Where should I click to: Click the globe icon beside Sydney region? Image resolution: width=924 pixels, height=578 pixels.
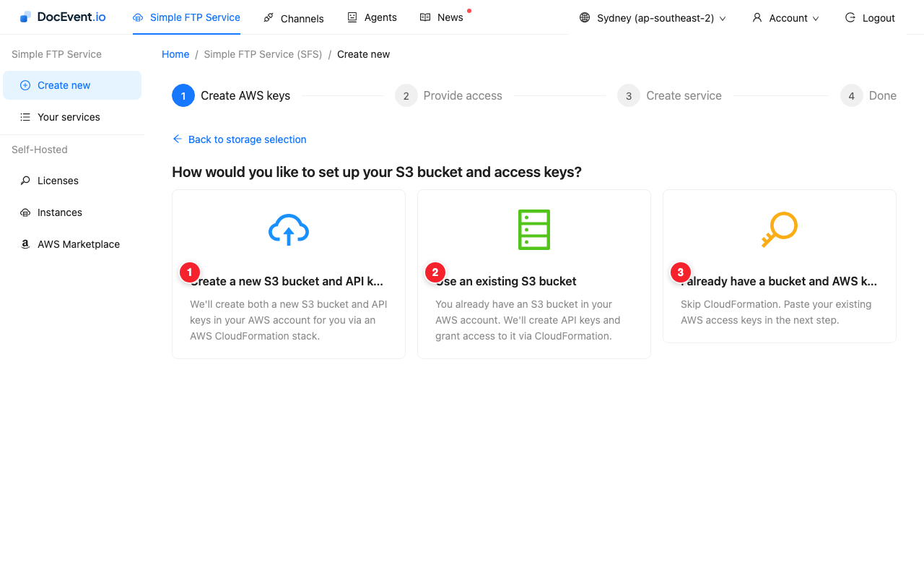pos(585,18)
